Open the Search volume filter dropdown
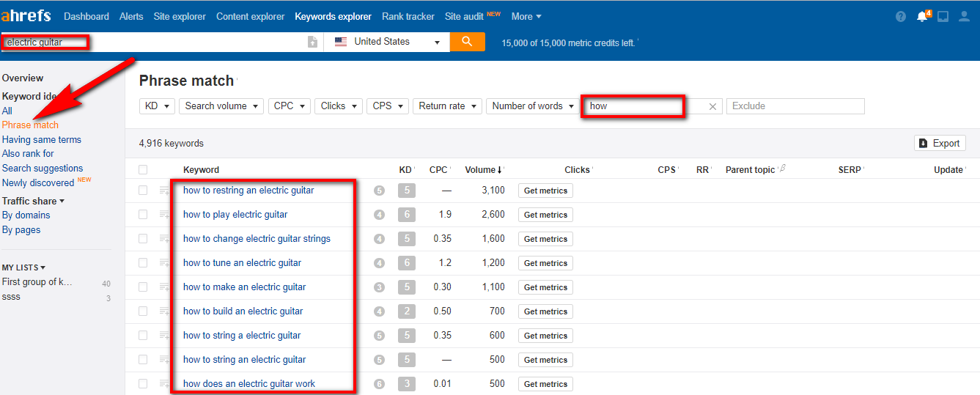Viewport: 980px width, 395px height. (221, 106)
